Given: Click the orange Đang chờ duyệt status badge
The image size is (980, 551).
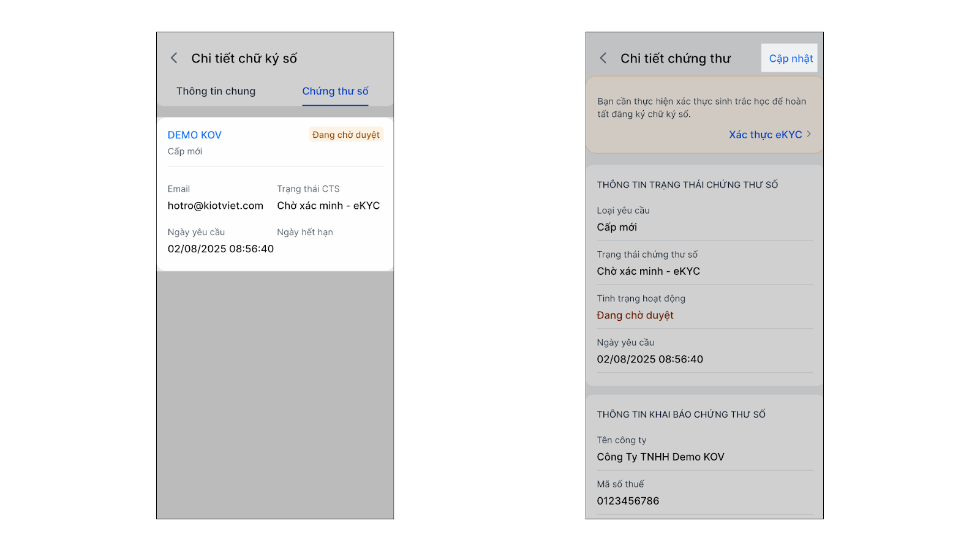Looking at the screenshot, I should coord(346,135).
